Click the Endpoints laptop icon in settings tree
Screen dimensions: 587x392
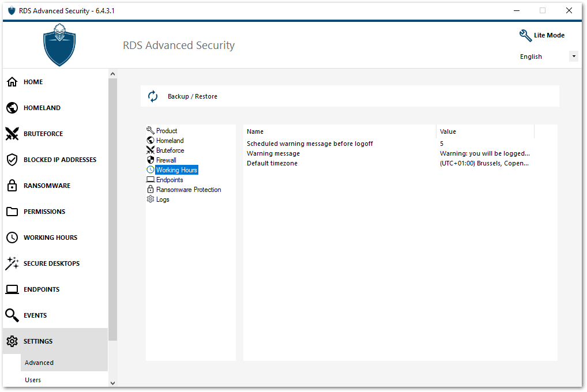(150, 179)
